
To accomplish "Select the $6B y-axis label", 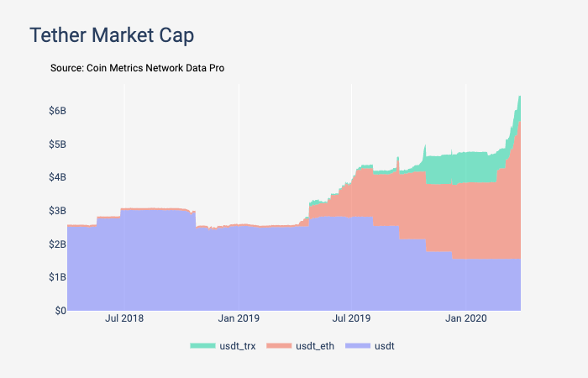I will tap(57, 111).
